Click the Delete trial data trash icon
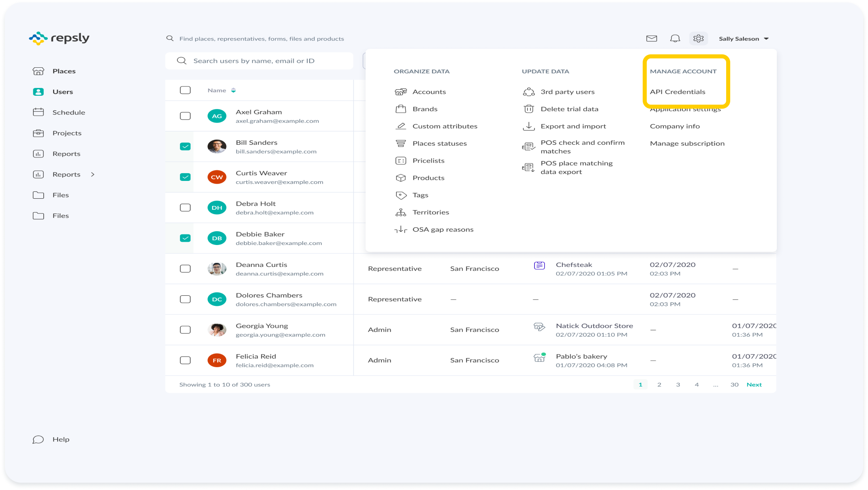This screenshot has width=868, height=490. (529, 109)
